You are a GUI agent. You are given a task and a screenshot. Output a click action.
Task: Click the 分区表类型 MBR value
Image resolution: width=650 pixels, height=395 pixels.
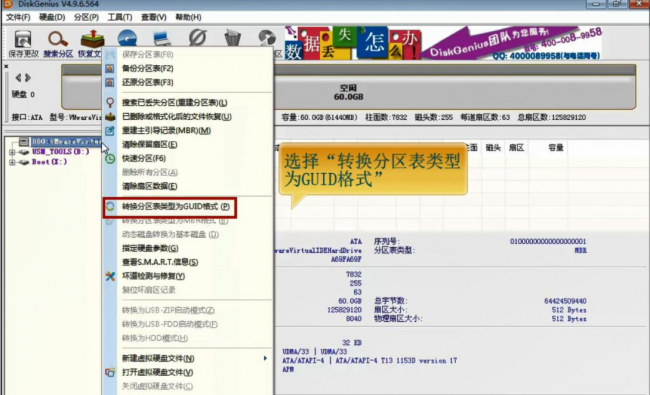580,250
